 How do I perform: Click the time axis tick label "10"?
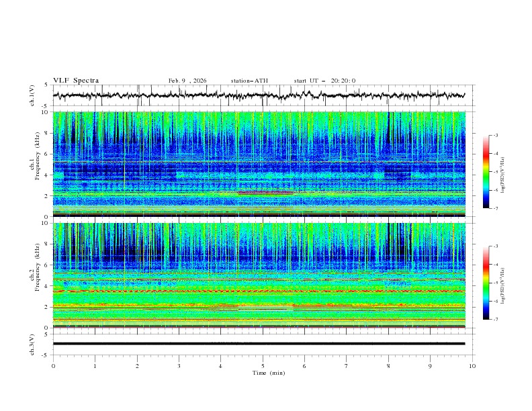pyautogui.click(x=472, y=366)
